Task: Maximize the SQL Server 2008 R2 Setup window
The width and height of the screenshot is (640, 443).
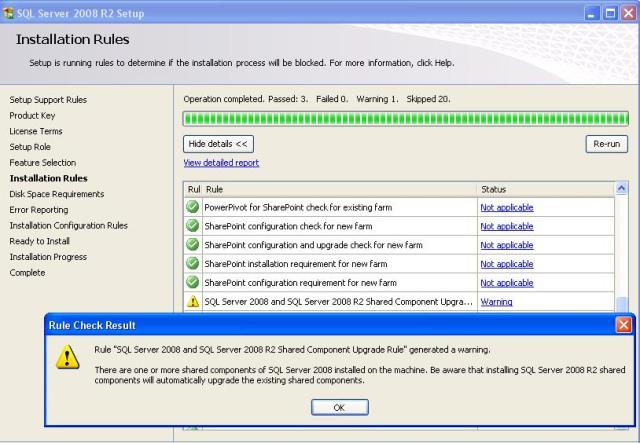Action: [x=610, y=13]
